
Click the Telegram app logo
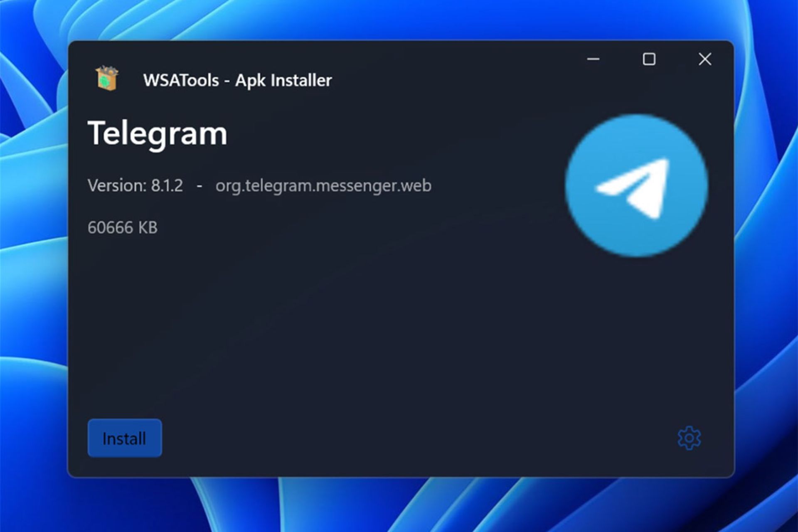click(x=636, y=185)
